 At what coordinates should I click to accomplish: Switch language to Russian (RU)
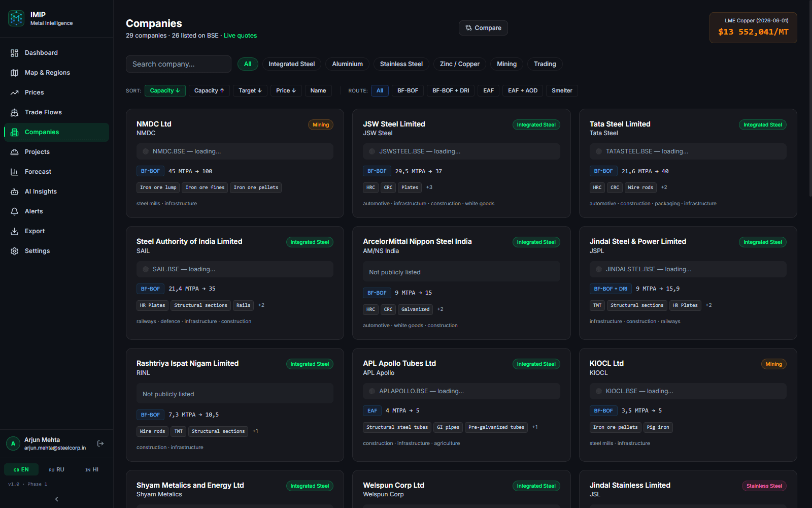(x=56, y=469)
